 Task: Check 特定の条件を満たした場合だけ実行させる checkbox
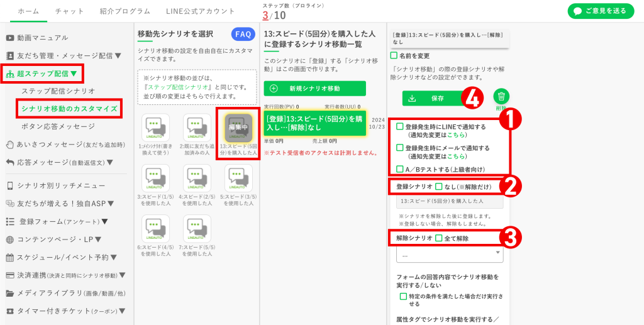(404, 296)
